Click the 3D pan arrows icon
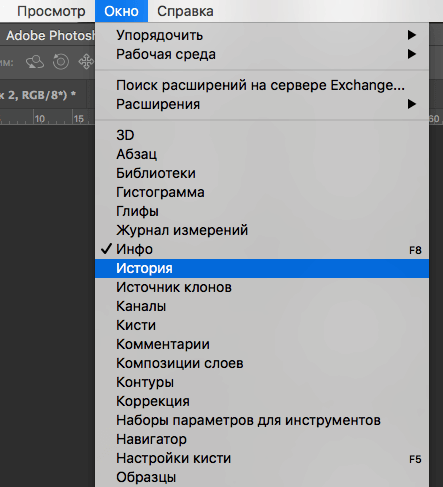The width and height of the screenshot is (443, 487). 86,62
